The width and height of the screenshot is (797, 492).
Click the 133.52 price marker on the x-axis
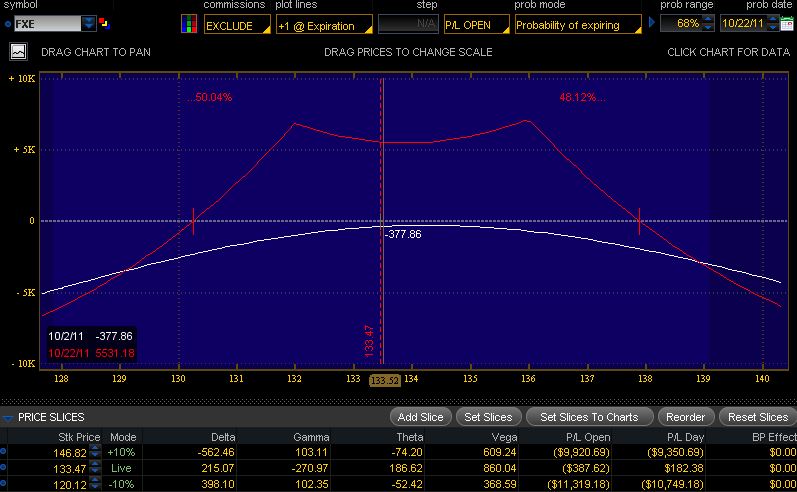click(x=385, y=380)
